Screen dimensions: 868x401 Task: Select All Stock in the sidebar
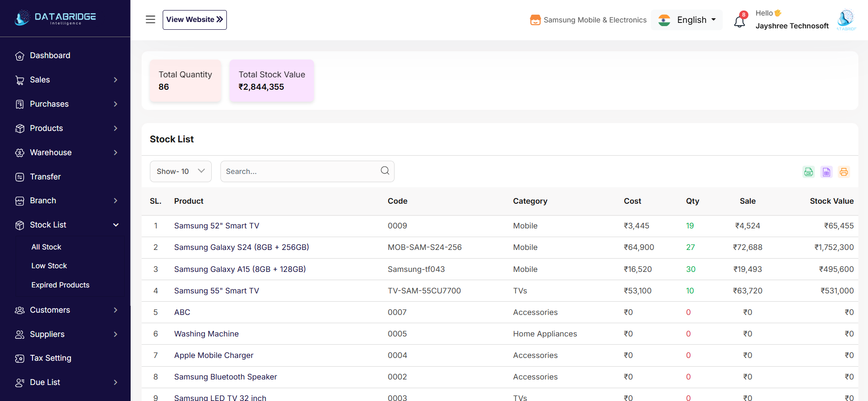tap(46, 247)
